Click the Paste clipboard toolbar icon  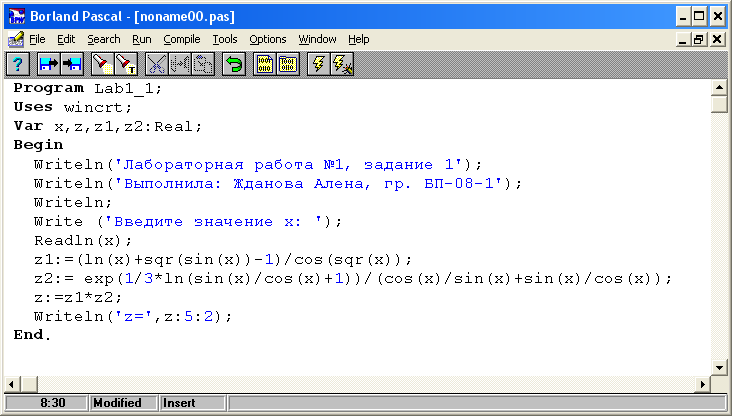click(204, 64)
